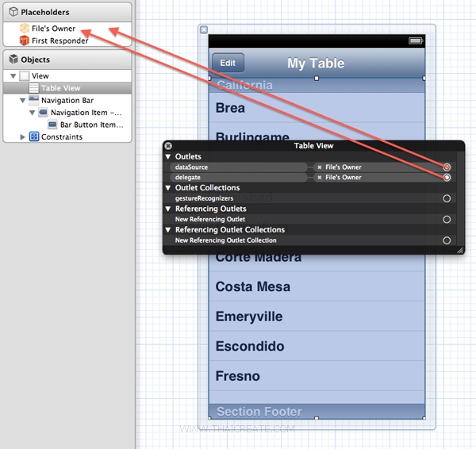Click the delegate outlet name
Image resolution: width=476 pixels, height=449 pixels.
(x=187, y=177)
